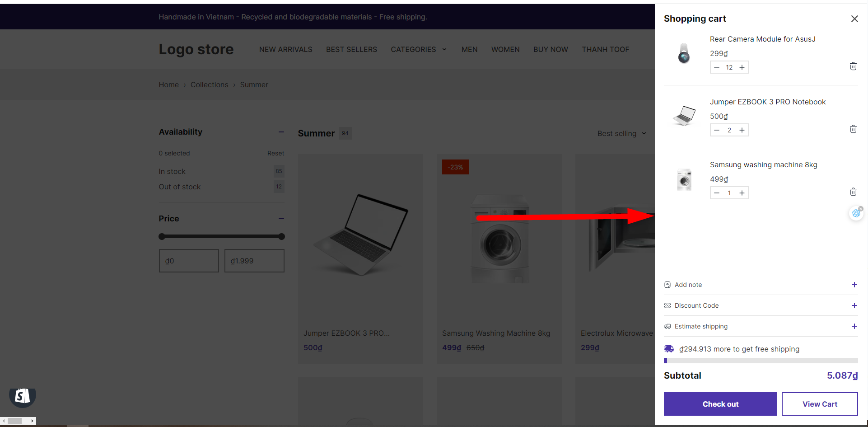The width and height of the screenshot is (868, 427).
Task: Open MEN menu item
Action: [x=470, y=49]
